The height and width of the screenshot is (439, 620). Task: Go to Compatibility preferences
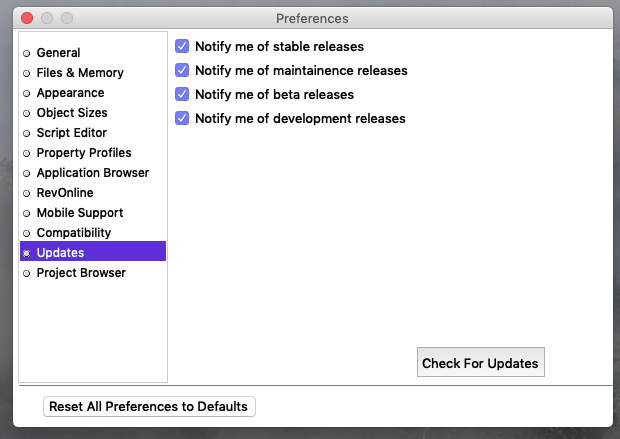pos(74,233)
